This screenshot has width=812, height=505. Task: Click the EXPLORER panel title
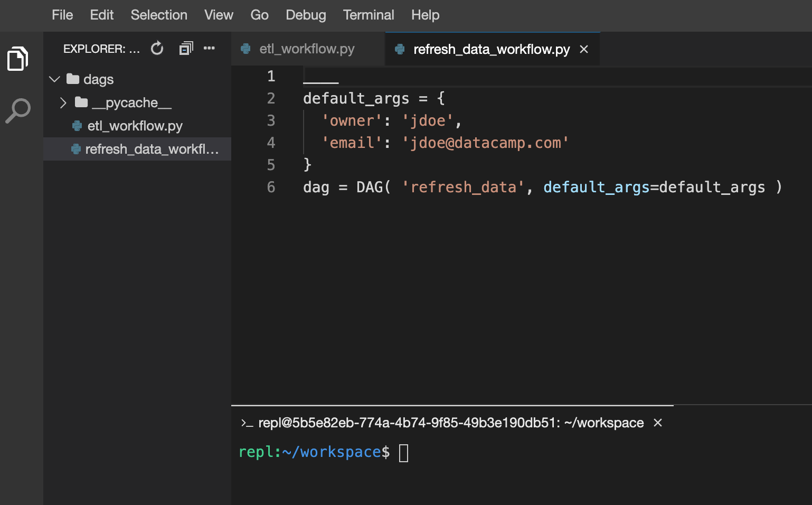pos(101,49)
